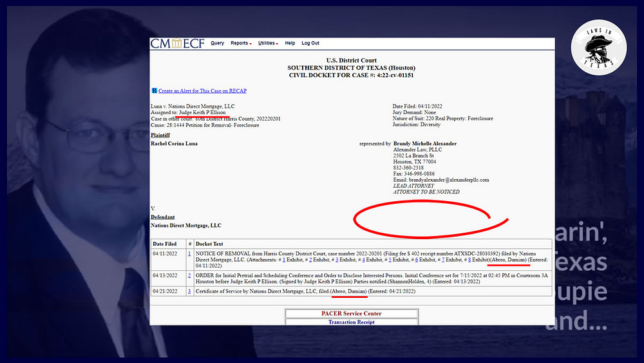Open docket entry 2 document link
This screenshot has height=363, width=644.
(x=189, y=275)
